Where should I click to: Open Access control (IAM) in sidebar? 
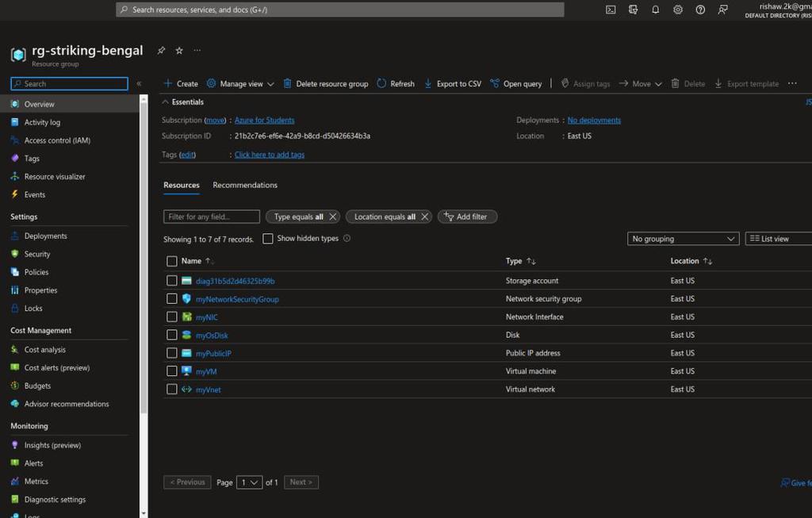[57, 140]
